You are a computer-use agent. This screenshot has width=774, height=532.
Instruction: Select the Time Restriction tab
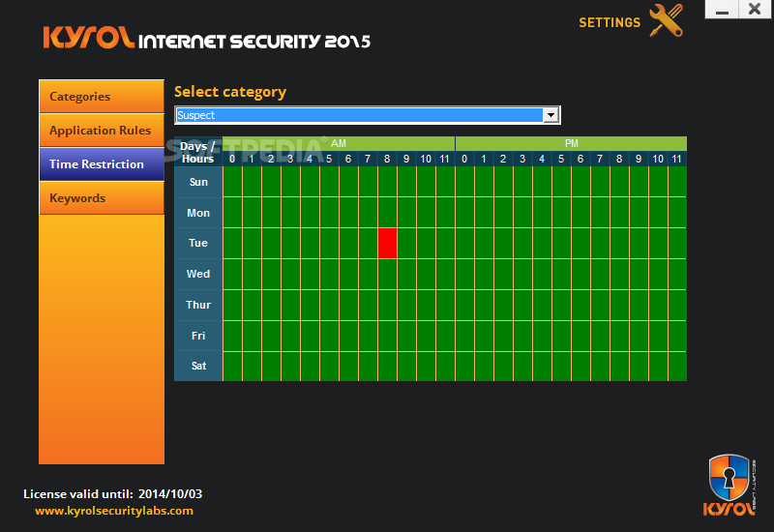pyautogui.click(x=102, y=164)
